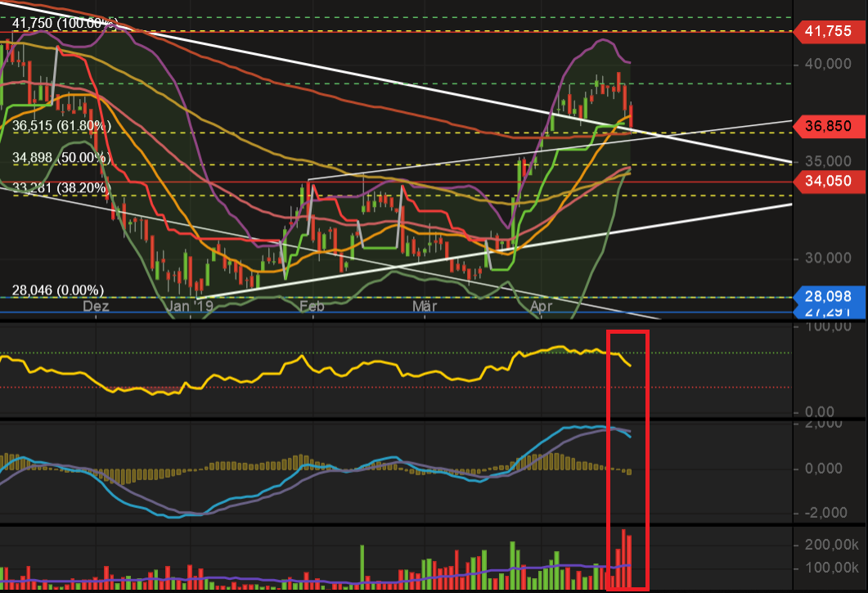
Task: Select the Jan '19 label on time axis
Action: 190,306
